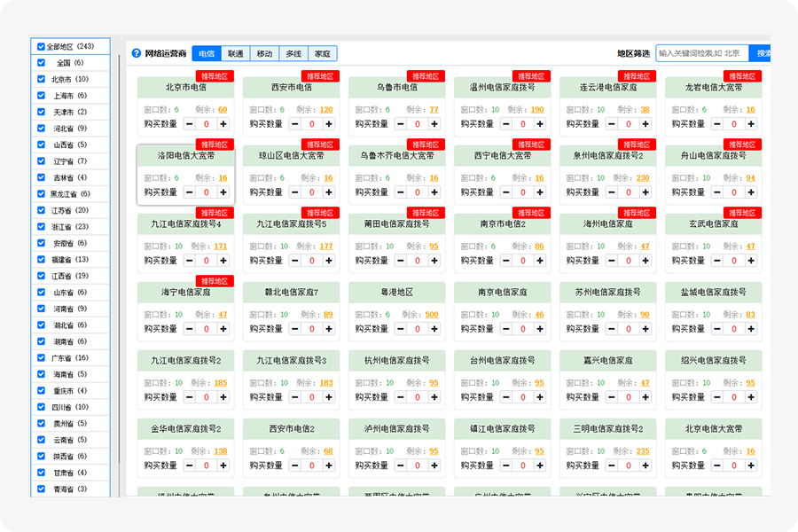Click minus button on 温州电信家庭拨号 card
The image size is (798, 532).
click(506, 124)
